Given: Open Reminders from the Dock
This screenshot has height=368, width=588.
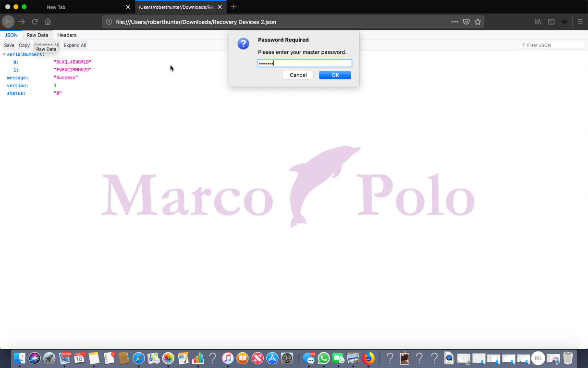Looking at the screenshot, I should coord(109,358).
